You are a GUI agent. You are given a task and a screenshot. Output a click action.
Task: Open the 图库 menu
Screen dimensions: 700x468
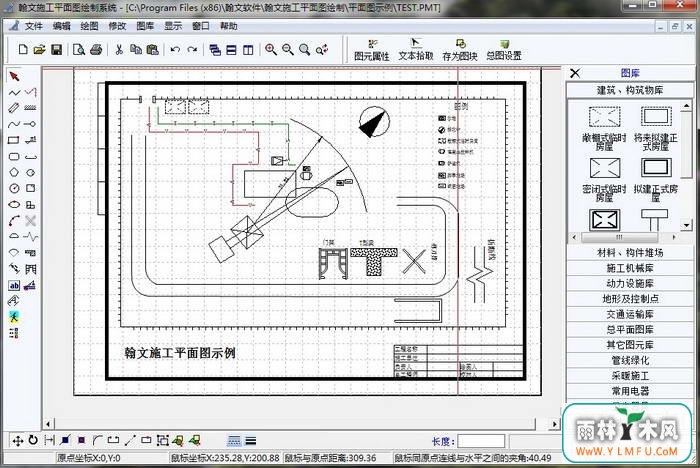click(145, 26)
